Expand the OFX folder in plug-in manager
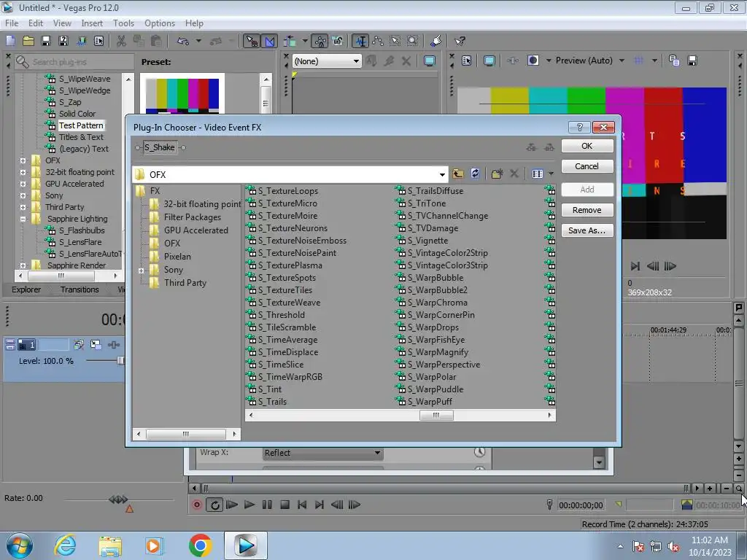 click(x=23, y=160)
